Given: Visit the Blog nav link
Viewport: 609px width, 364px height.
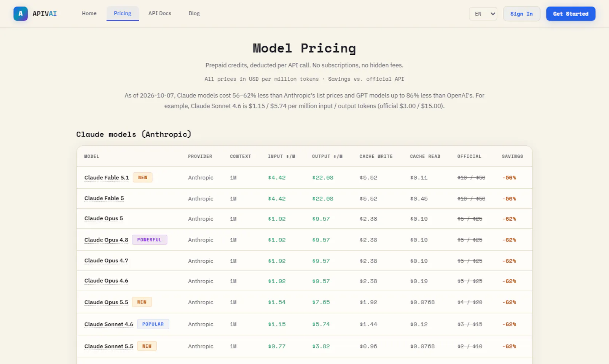Looking at the screenshot, I should pos(194,13).
